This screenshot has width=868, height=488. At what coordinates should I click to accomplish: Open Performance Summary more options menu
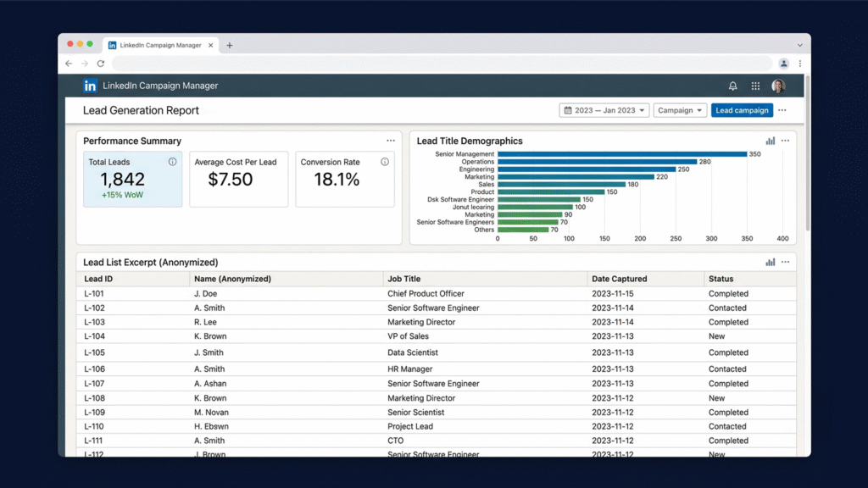[391, 141]
